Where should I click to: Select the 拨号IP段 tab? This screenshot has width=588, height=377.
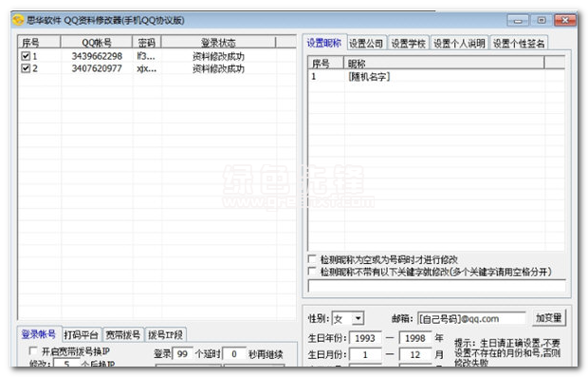(x=165, y=334)
